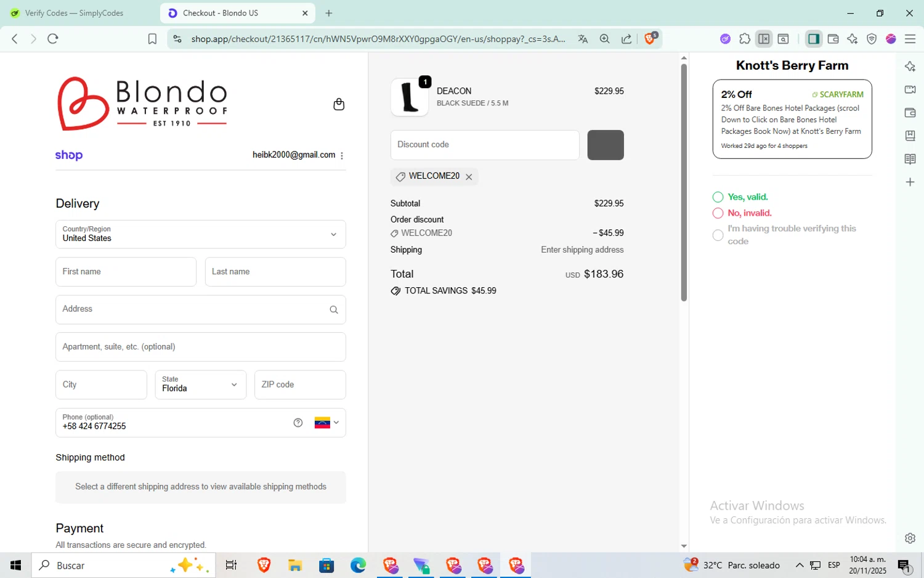Close the Checkout - Blondo US tab
Screen dimensions: 924x578
[x=305, y=13]
